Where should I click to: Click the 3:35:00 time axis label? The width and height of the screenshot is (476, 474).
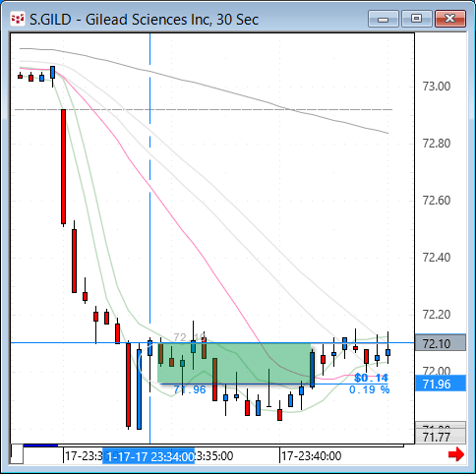coord(214,456)
